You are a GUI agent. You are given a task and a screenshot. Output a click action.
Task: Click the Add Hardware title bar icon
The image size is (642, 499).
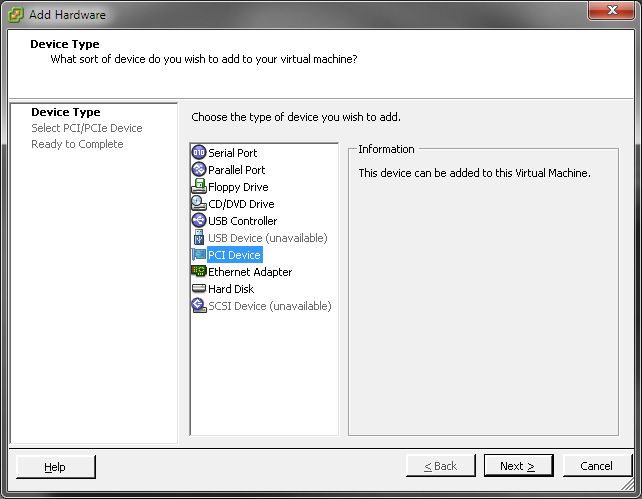pyautogui.click(x=16, y=15)
